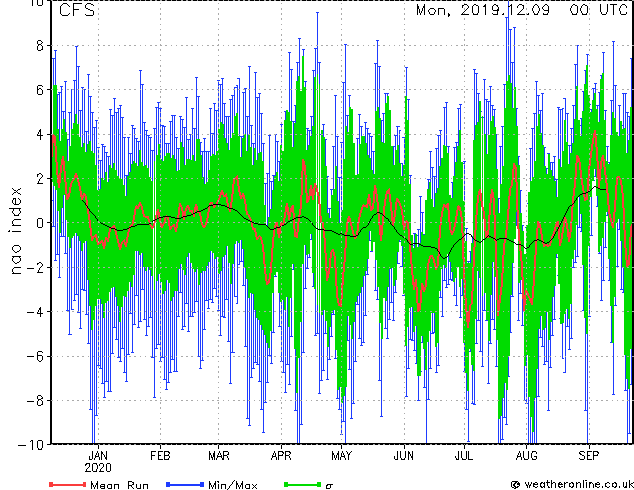Select the AUG axis label
Viewport: 634px width, 490px height.
[526, 456]
